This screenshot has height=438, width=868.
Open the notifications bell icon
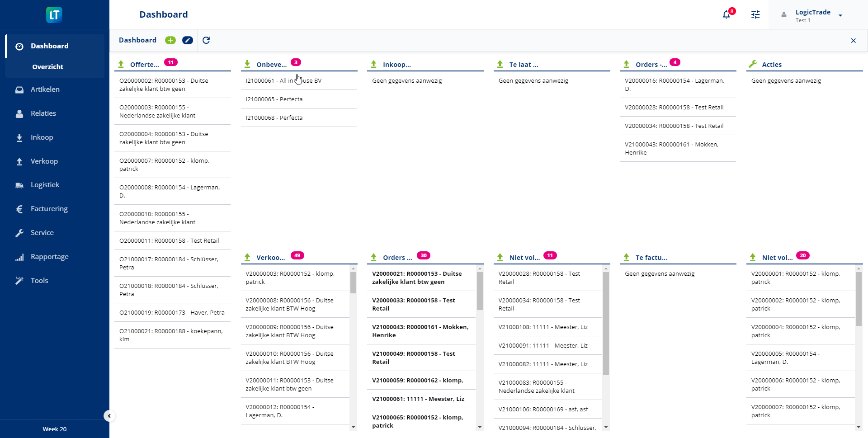[726, 14]
